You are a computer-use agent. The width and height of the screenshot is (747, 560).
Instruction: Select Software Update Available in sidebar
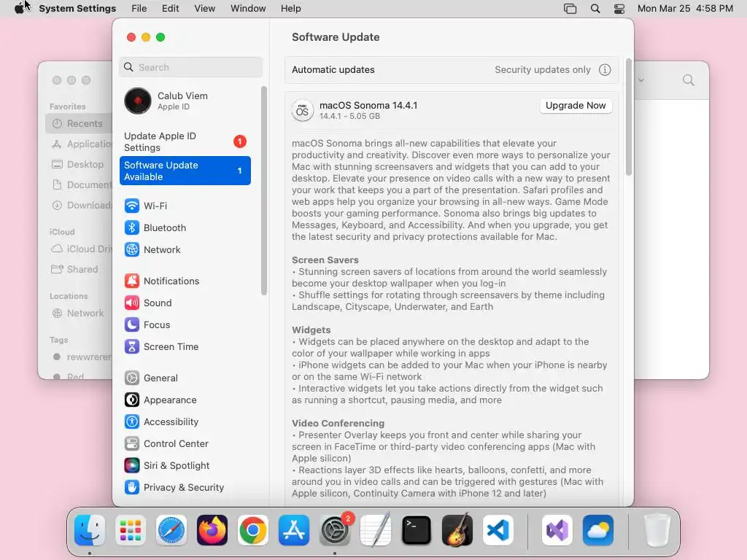185,171
